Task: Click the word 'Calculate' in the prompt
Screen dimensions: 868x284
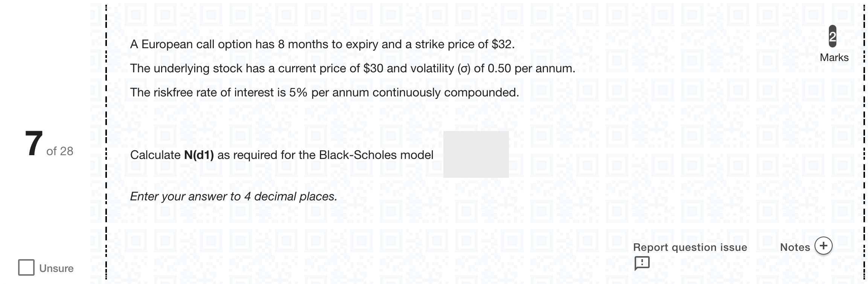Action: (x=155, y=155)
